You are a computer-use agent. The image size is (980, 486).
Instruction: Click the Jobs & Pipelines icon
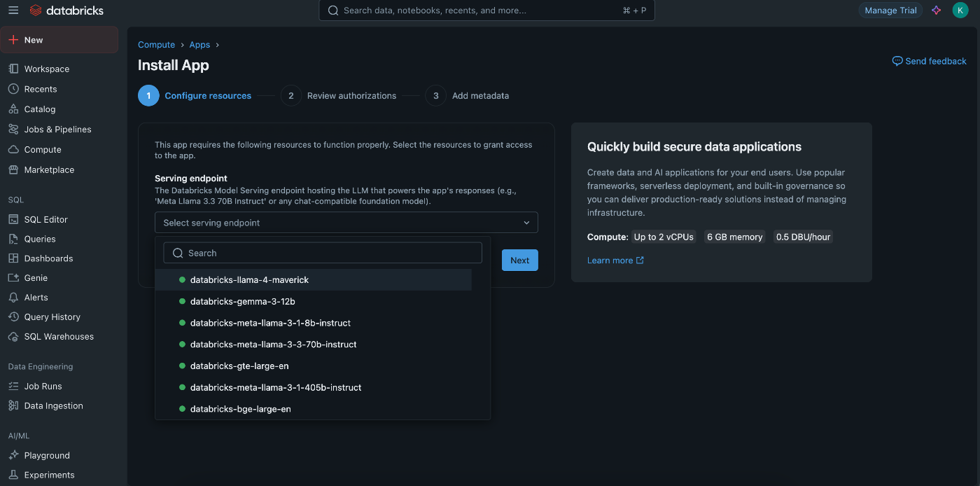(x=13, y=130)
